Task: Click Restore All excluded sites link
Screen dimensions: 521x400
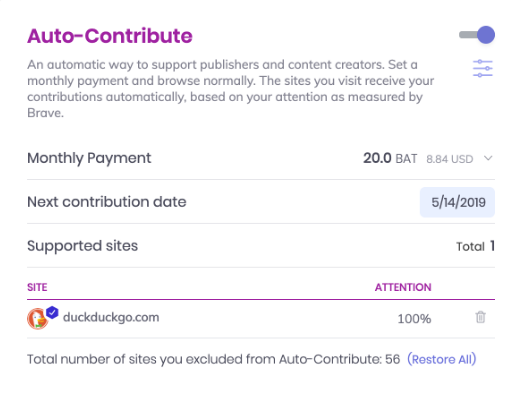Action: tap(442, 359)
